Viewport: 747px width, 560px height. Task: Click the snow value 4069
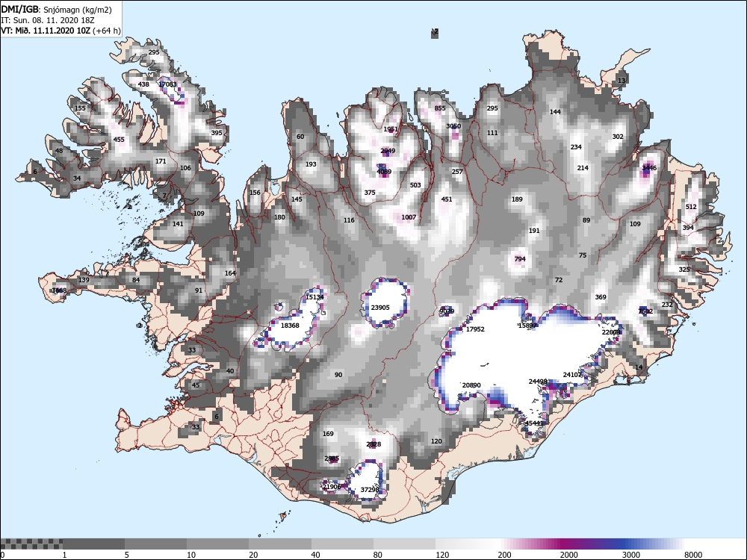tap(384, 172)
